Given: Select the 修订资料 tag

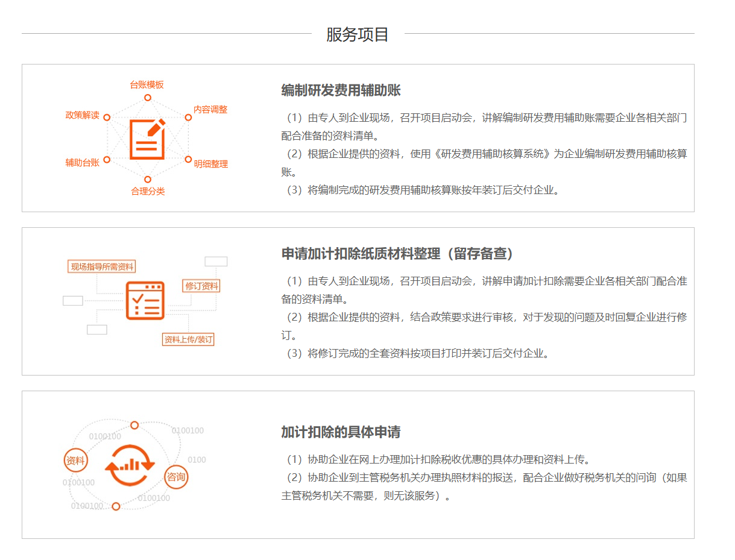Looking at the screenshot, I should pos(201,286).
